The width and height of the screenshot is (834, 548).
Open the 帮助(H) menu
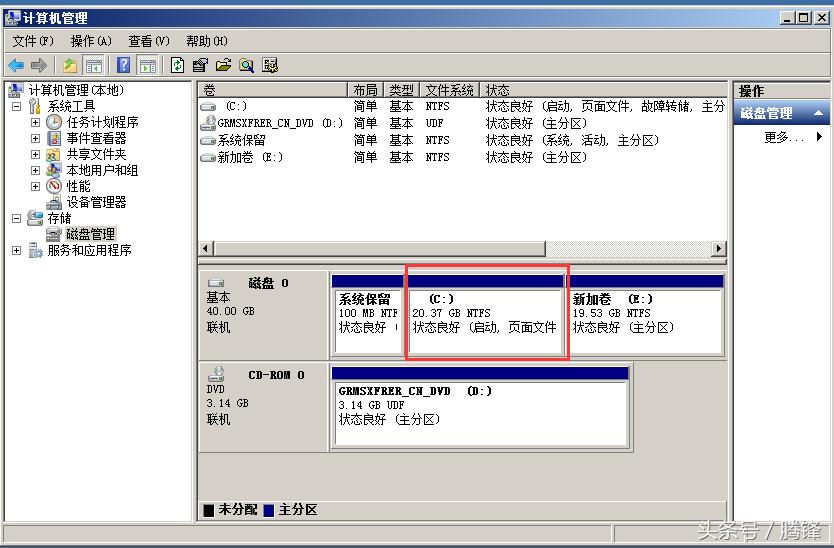pos(207,41)
